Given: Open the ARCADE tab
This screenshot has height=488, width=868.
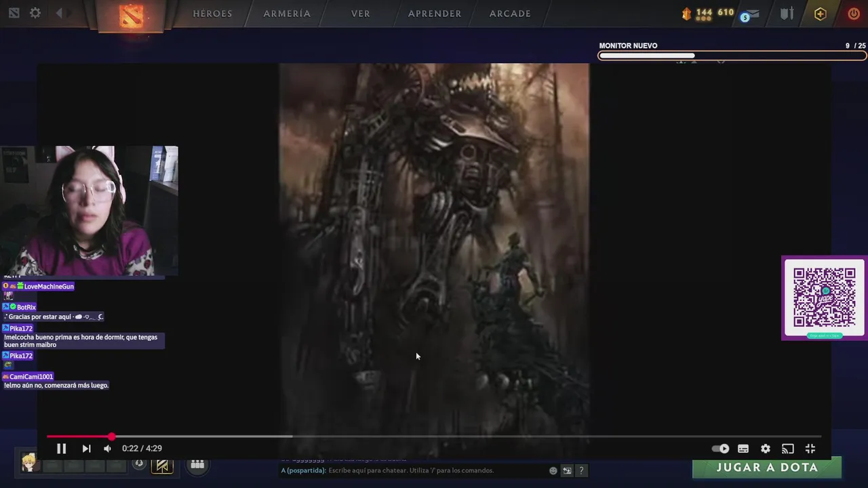Looking at the screenshot, I should click(x=510, y=14).
